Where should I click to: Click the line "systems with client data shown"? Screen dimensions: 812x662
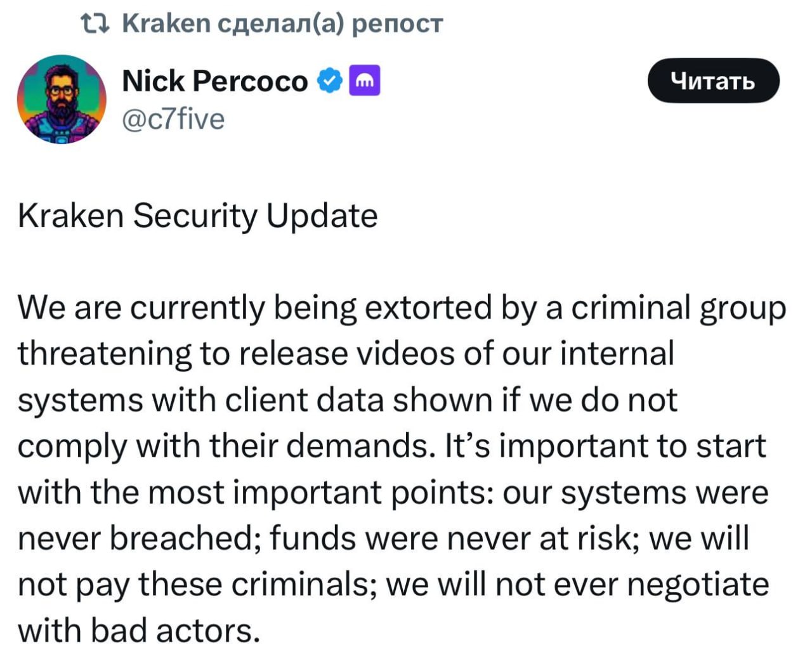(x=347, y=400)
